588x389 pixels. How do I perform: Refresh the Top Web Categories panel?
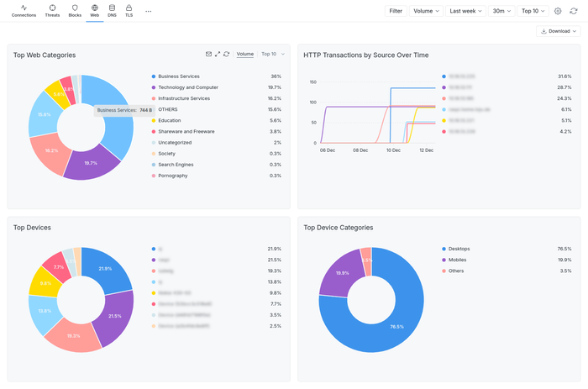(x=227, y=54)
